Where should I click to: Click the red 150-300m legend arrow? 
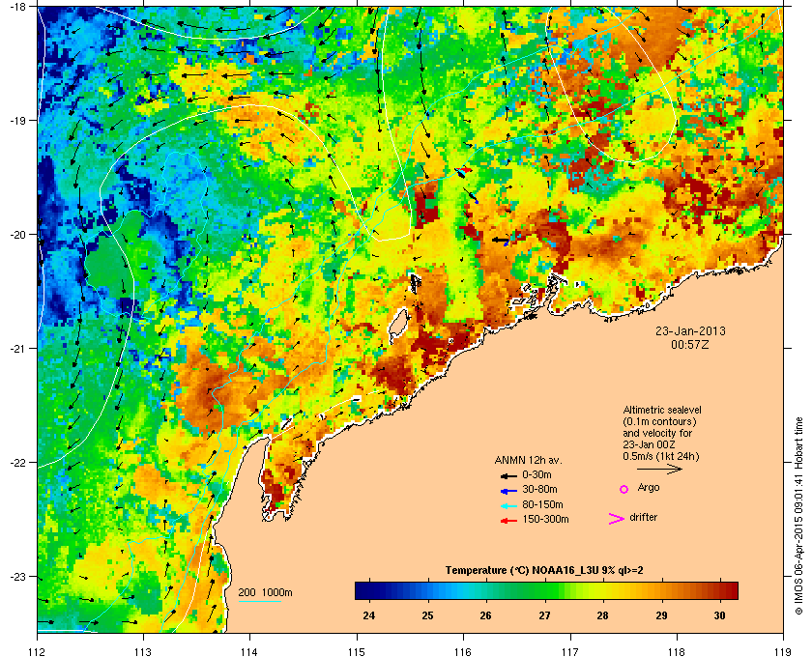click(508, 521)
